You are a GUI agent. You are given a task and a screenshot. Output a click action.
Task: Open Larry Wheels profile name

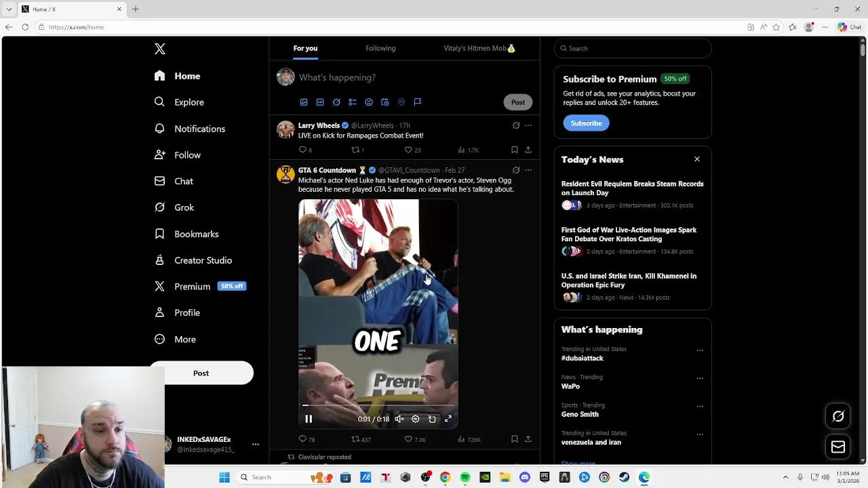pyautogui.click(x=319, y=125)
